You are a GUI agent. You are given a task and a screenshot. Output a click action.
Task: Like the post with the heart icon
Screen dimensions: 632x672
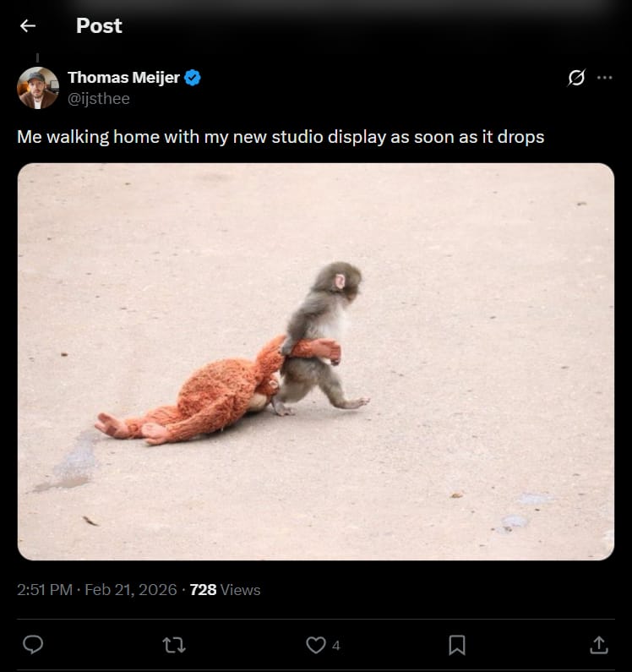coord(315,645)
